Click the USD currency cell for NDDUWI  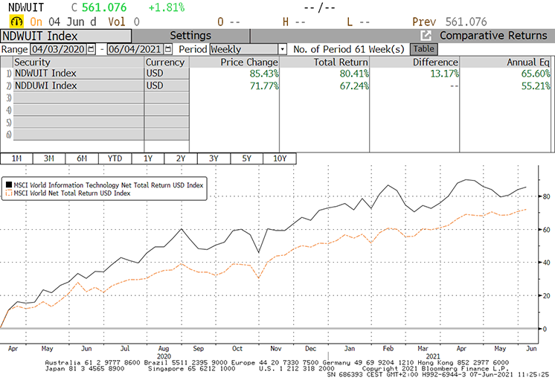click(167, 86)
